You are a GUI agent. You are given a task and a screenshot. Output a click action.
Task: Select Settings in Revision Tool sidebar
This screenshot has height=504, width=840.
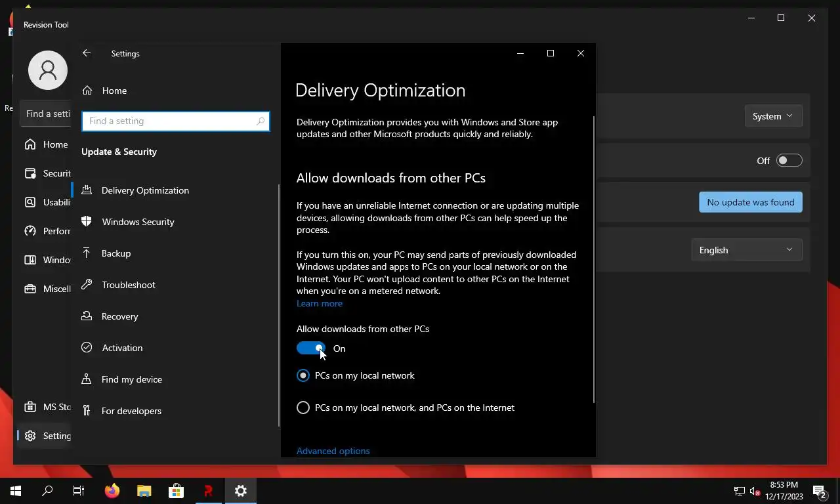click(x=45, y=436)
